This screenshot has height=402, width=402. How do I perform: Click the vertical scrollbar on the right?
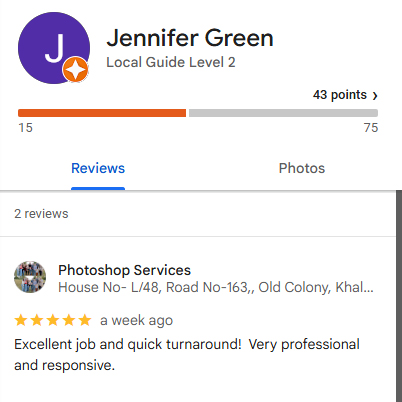[x=399, y=296]
